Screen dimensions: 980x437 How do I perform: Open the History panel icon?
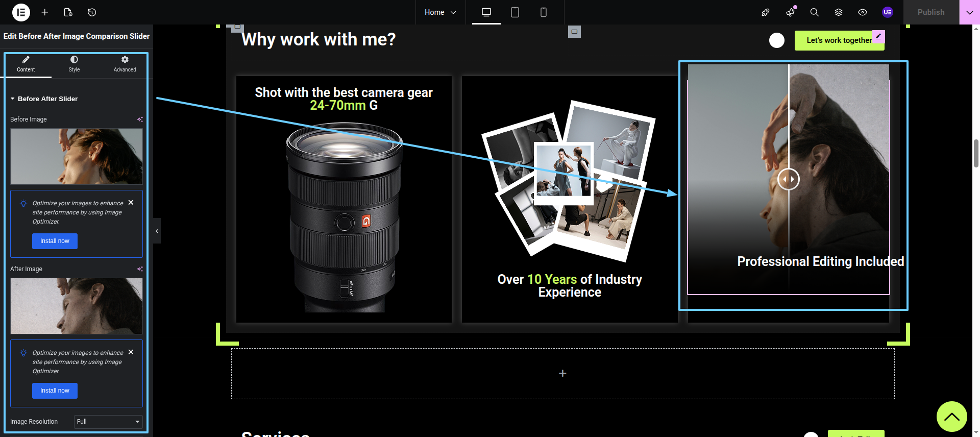pos(92,12)
